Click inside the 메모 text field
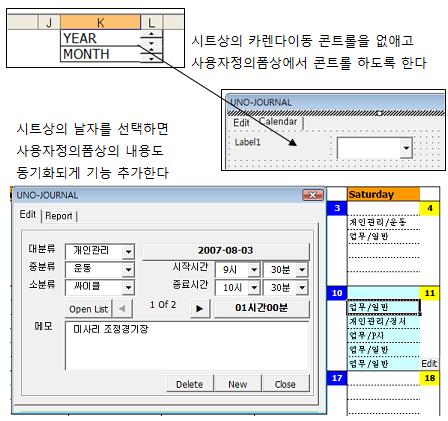This screenshot has height=421, width=448. (187, 345)
